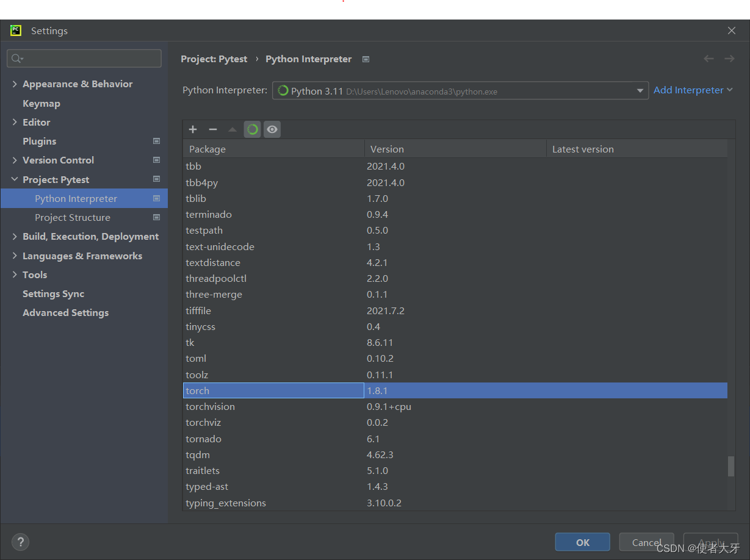
Task: Expand Build, Execution, Deployment section
Action: 15,236
